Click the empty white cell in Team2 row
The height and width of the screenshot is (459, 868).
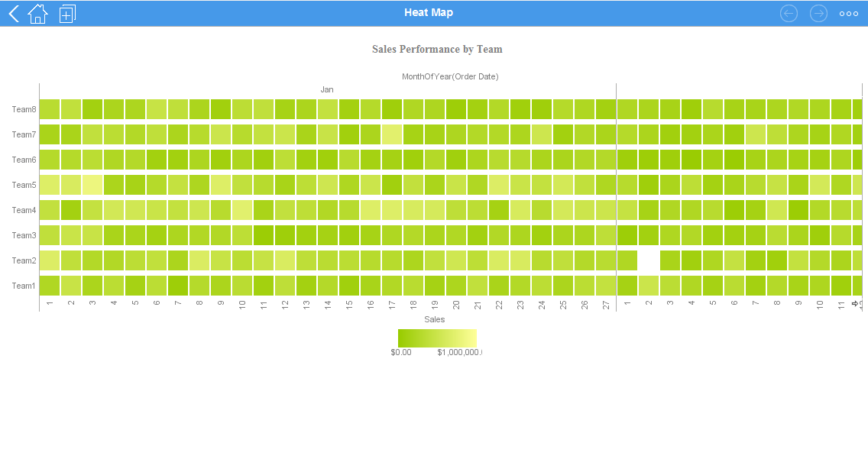point(649,260)
